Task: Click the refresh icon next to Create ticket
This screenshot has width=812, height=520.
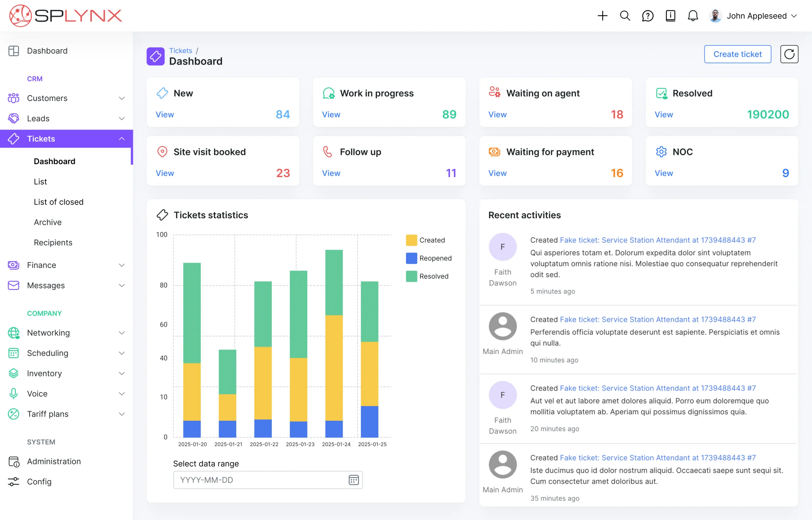Action: pyautogui.click(x=789, y=54)
